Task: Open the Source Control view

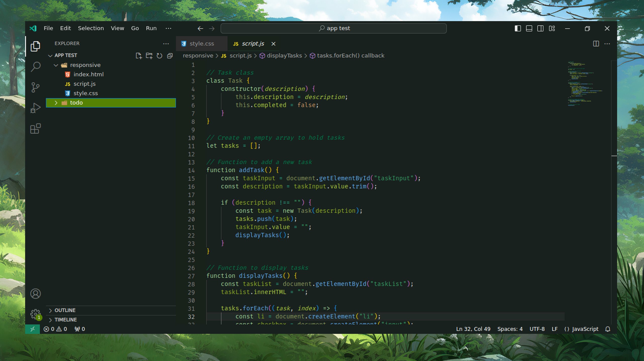Action: click(x=35, y=87)
